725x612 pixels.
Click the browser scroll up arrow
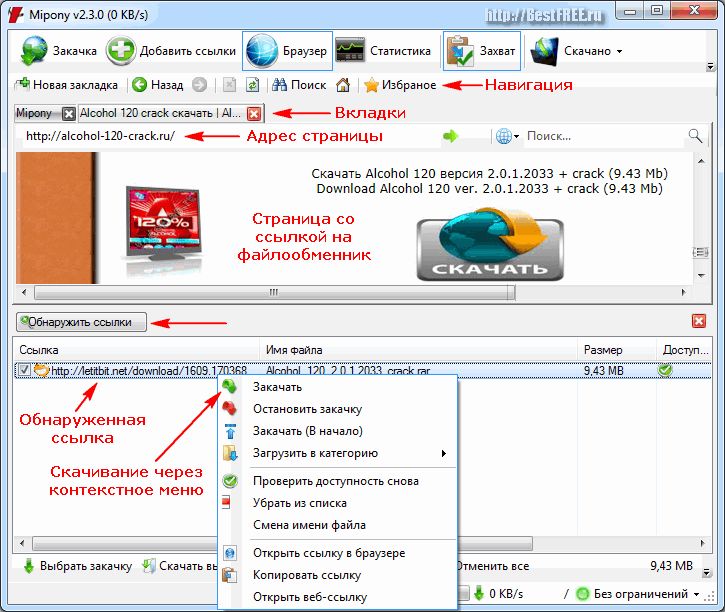[701, 161]
